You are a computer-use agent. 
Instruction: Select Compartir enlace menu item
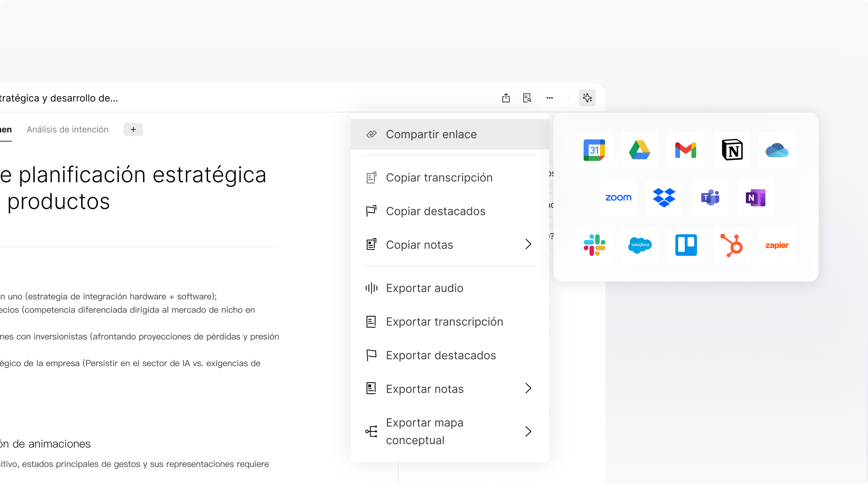431,134
